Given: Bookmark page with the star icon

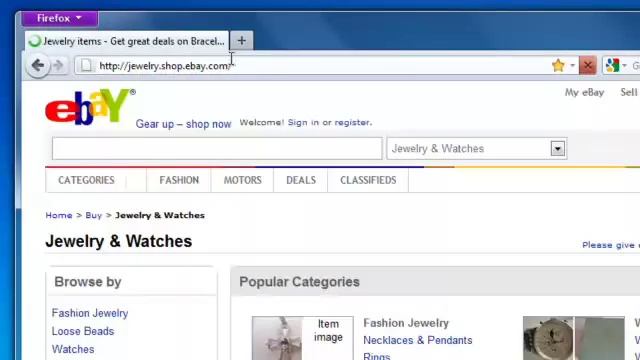Looking at the screenshot, I should pyautogui.click(x=558, y=65).
